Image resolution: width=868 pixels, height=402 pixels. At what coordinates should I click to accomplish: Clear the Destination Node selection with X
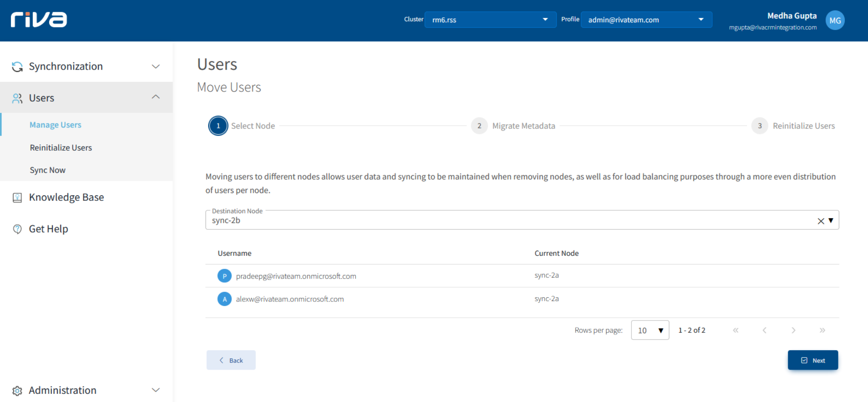[821, 221]
